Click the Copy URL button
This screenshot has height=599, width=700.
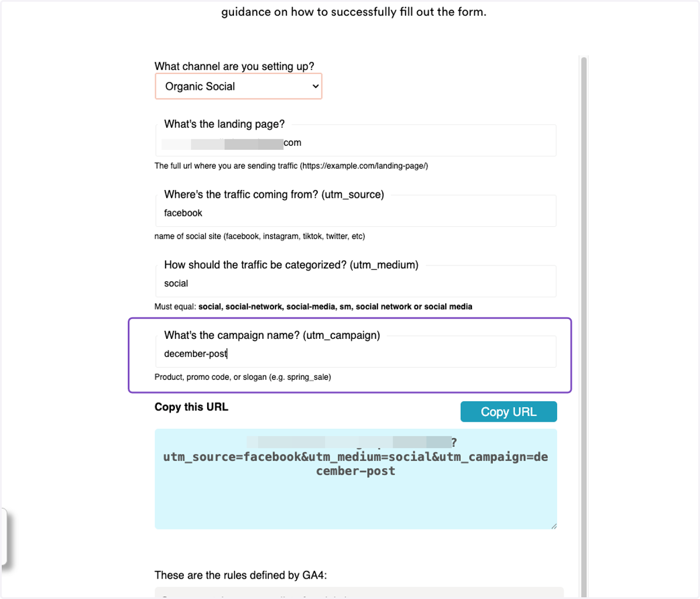click(509, 412)
